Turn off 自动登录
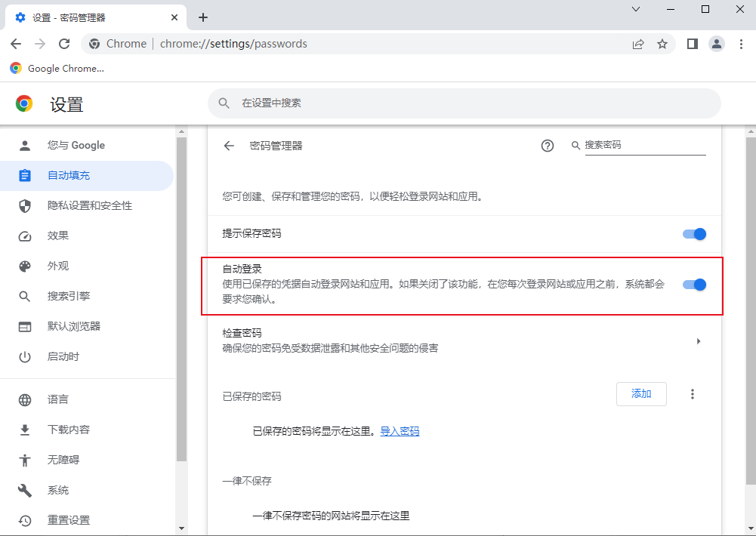The width and height of the screenshot is (756, 536). pos(693,285)
